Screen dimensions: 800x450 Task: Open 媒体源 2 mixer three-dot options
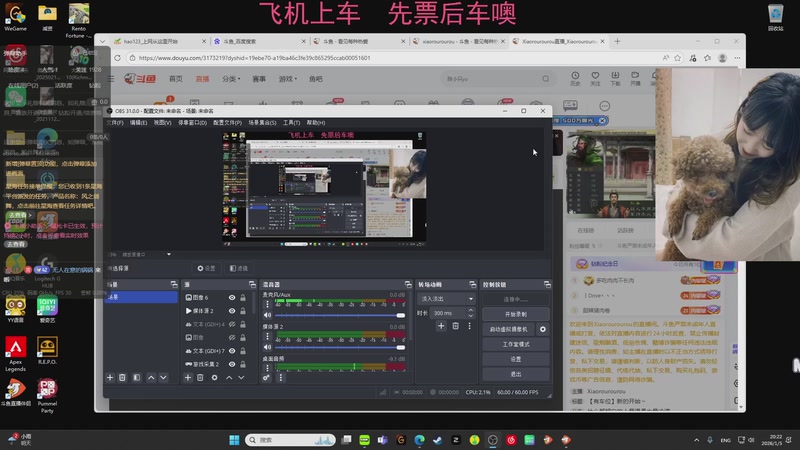coord(267,336)
